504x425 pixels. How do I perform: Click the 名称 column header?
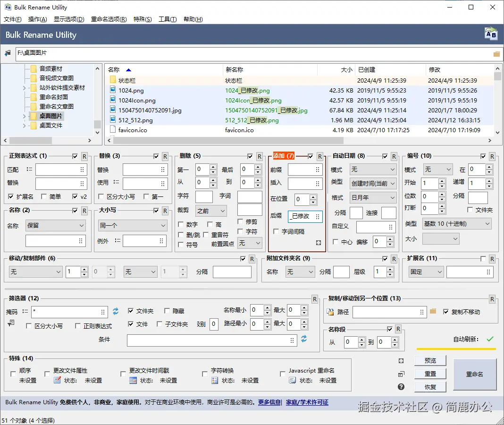point(164,69)
